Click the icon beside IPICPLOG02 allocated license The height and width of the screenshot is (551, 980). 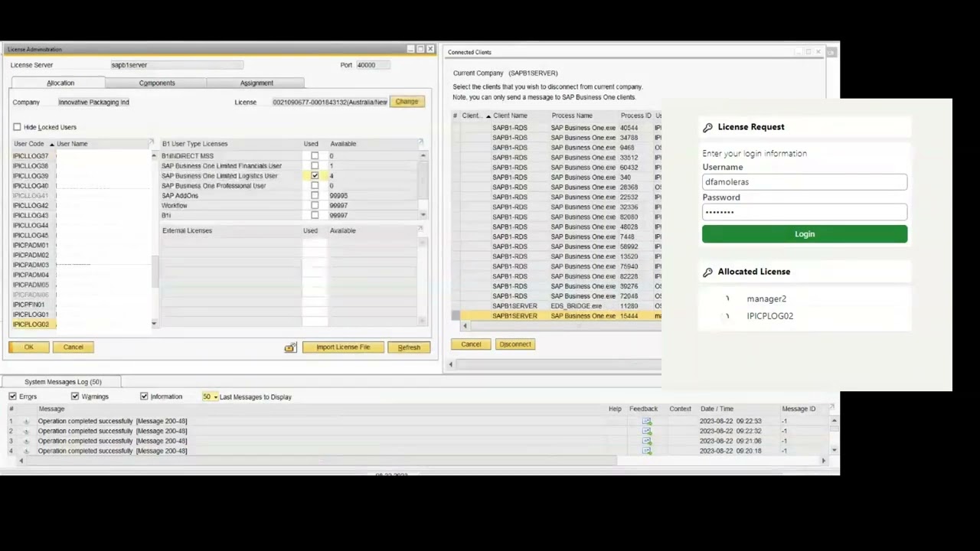[727, 316]
